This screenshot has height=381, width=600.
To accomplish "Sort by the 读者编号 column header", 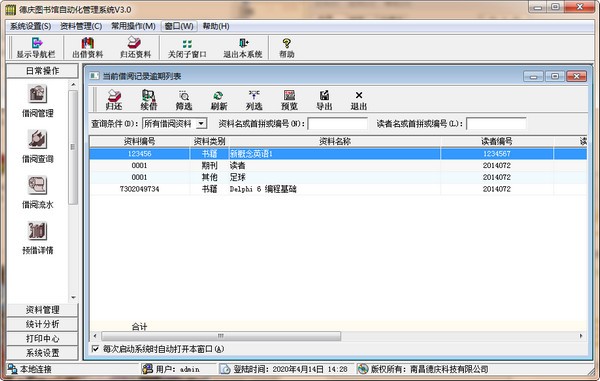I will pos(497,142).
